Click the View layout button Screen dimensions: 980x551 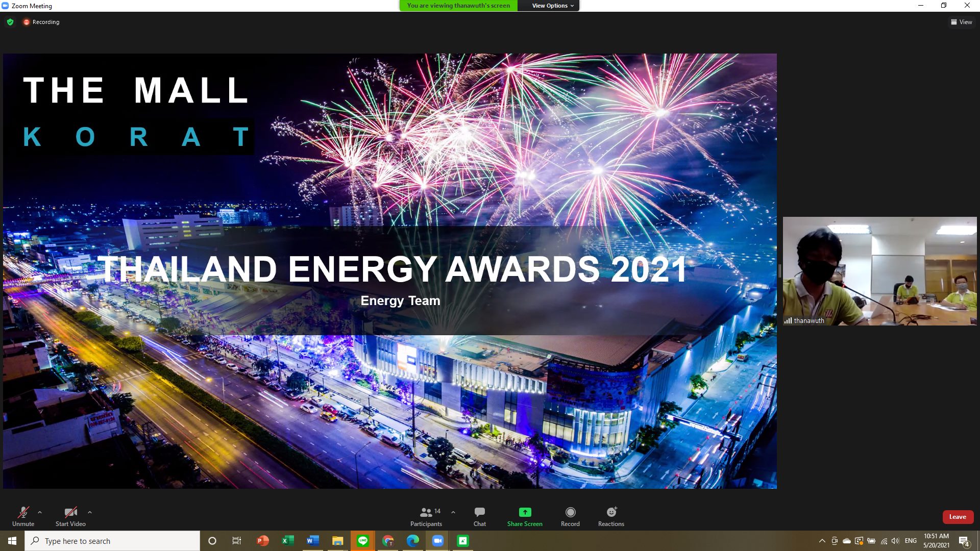pyautogui.click(x=962, y=22)
